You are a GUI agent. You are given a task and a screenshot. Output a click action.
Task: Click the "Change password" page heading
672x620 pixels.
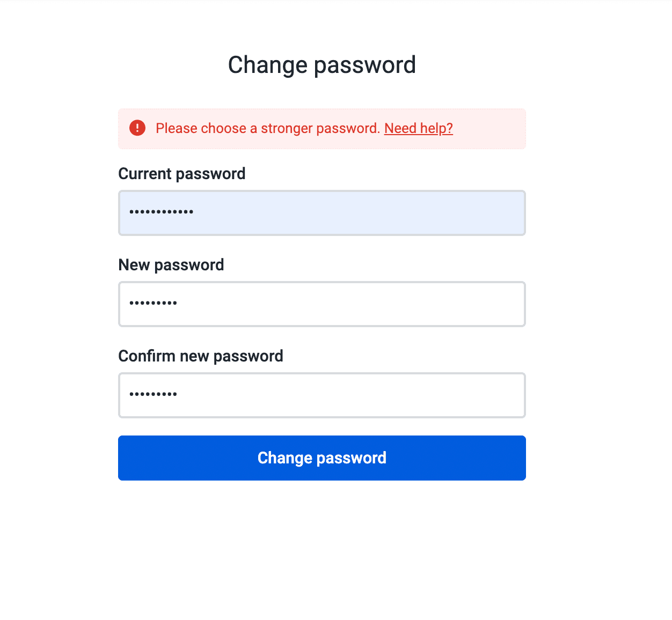322,65
